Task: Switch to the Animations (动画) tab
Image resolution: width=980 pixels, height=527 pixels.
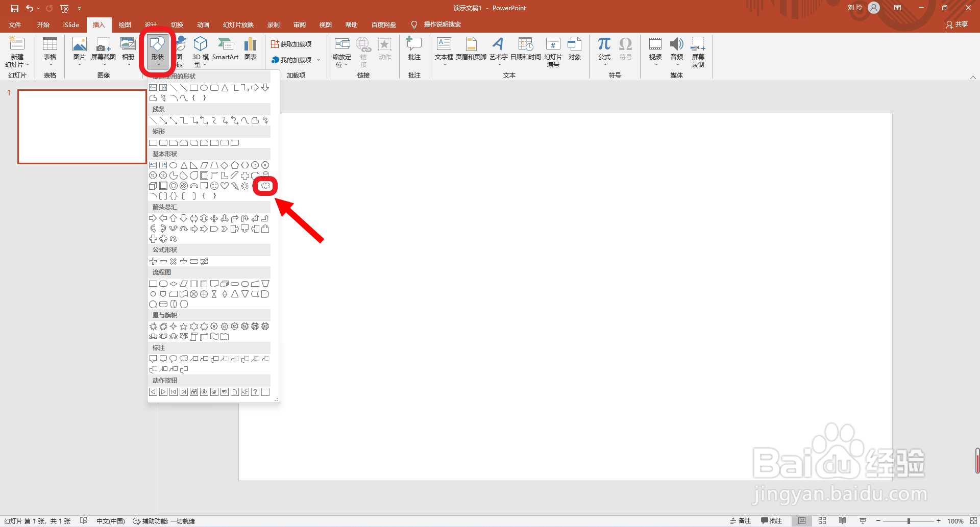Action: [203, 24]
